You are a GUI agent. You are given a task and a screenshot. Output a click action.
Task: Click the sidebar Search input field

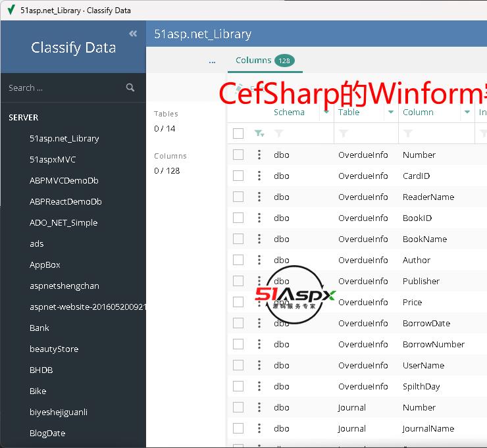tap(65, 88)
